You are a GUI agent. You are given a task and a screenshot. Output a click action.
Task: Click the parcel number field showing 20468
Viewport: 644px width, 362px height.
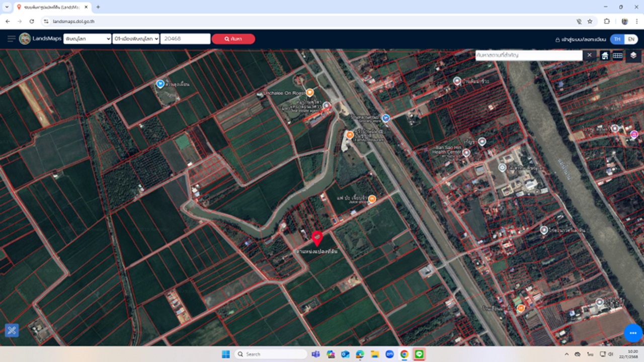185,39
